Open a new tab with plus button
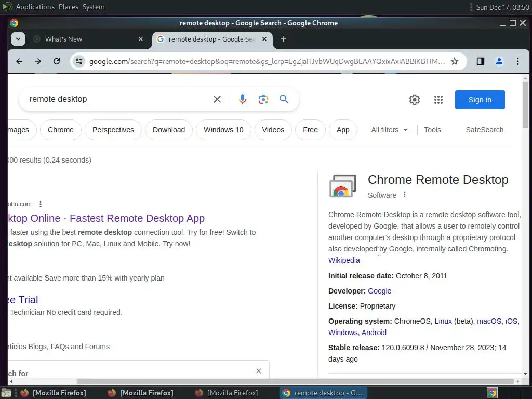This screenshot has width=532, height=399. (x=283, y=39)
